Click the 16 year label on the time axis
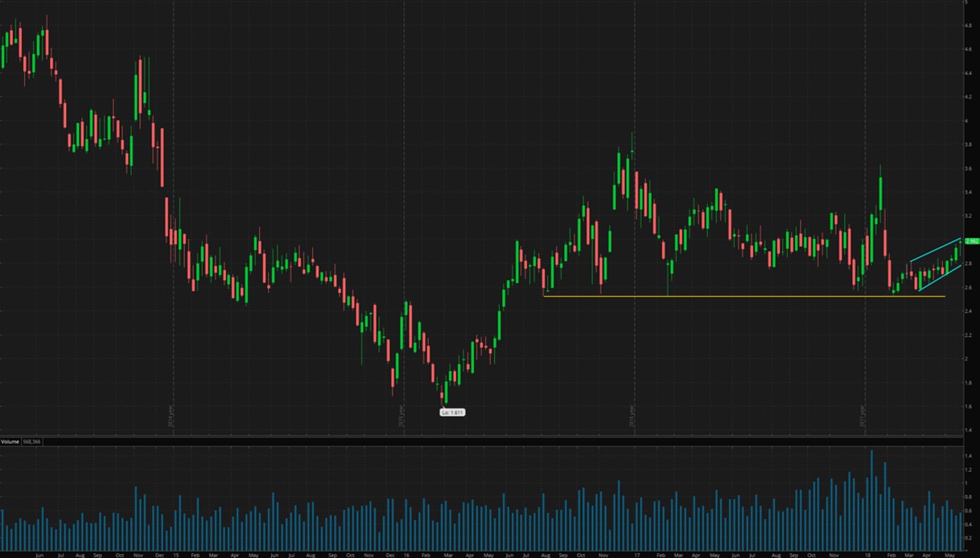Screen dimensions: 980x558 (407, 554)
